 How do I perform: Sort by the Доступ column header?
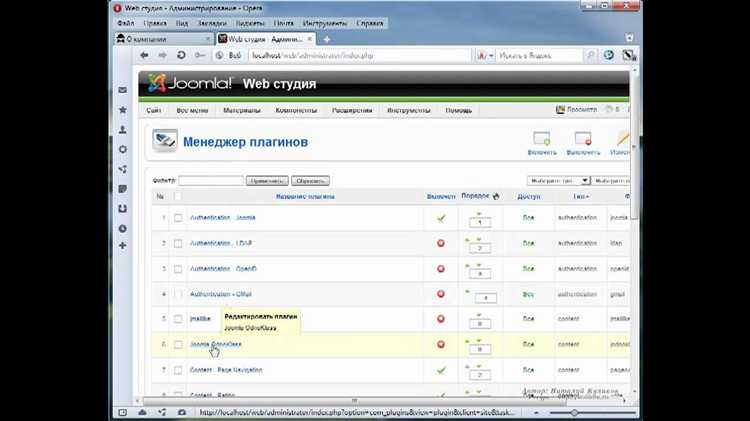pos(529,197)
